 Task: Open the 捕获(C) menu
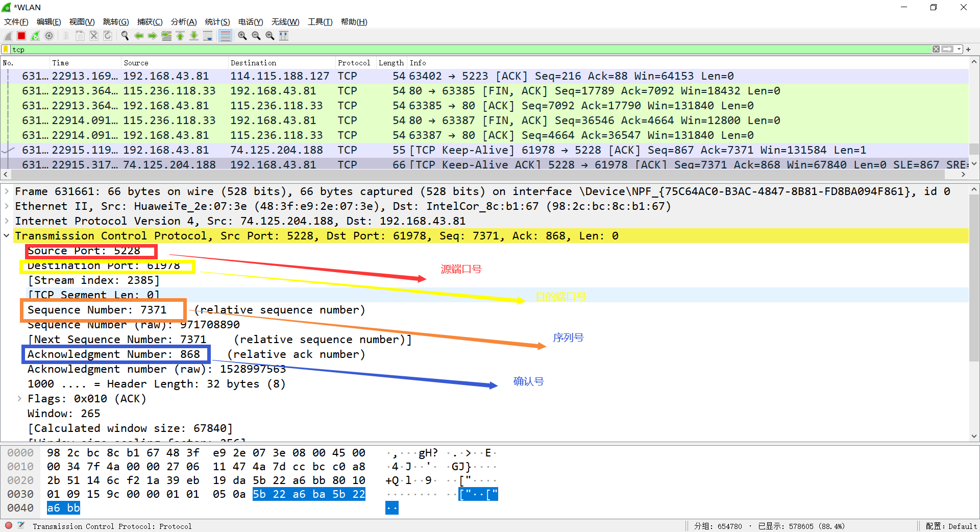(150, 22)
